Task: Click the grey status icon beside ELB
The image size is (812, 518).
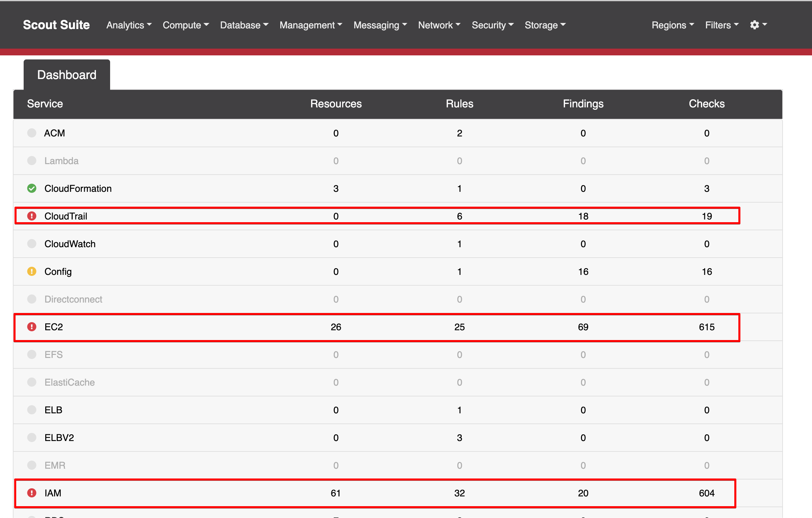Action: click(32, 410)
